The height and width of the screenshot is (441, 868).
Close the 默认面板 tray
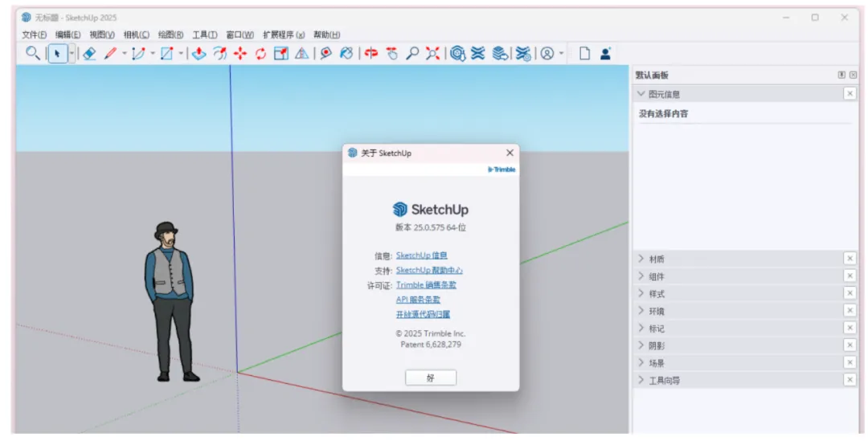pyautogui.click(x=853, y=75)
